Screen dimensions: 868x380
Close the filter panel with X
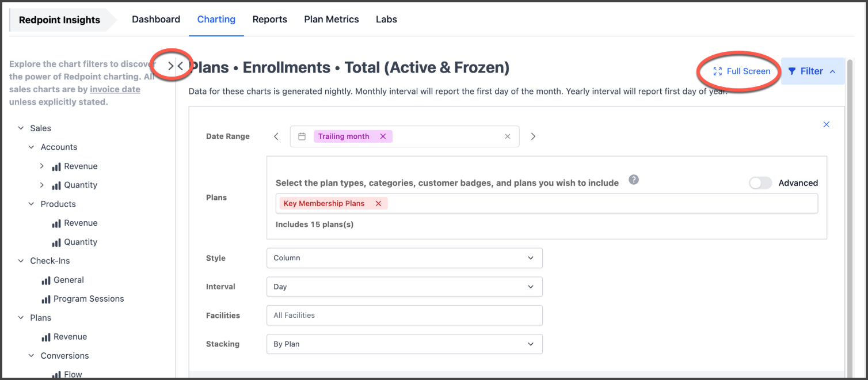[x=826, y=124]
